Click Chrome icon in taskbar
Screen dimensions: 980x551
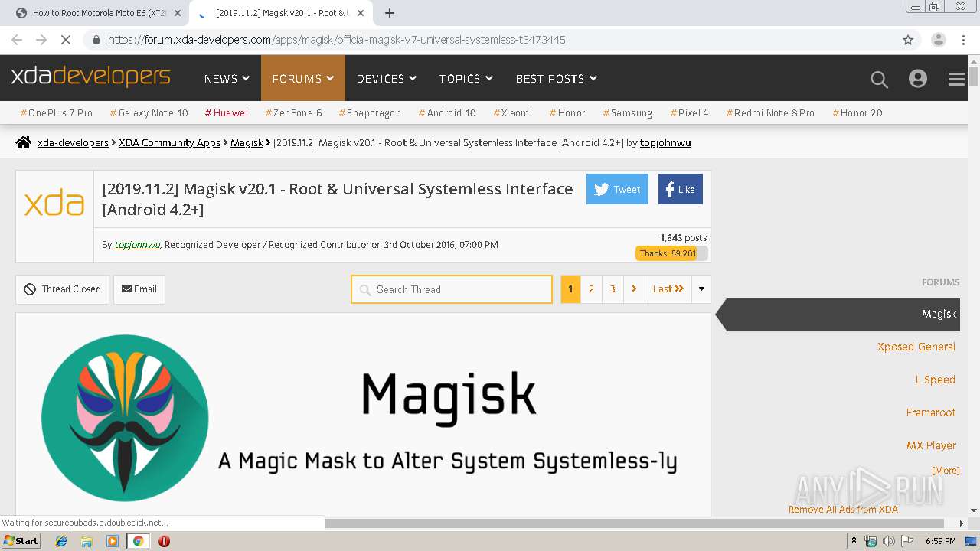point(138,541)
